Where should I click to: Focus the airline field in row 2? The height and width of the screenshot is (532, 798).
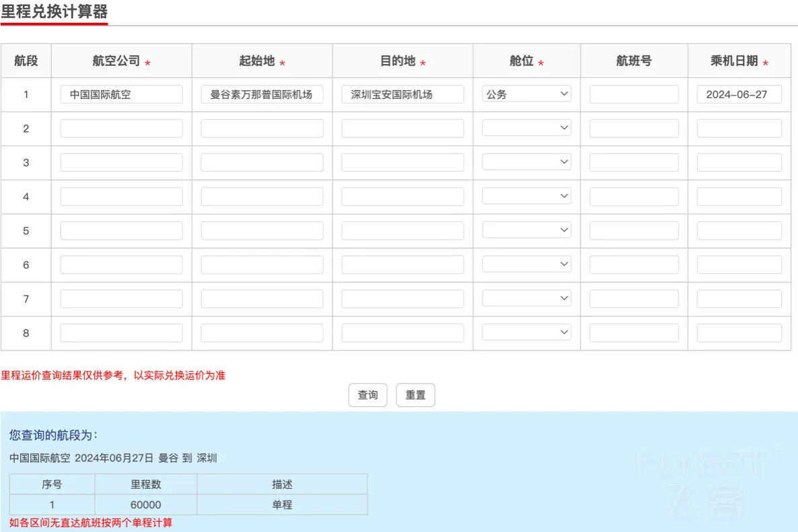[121, 128]
